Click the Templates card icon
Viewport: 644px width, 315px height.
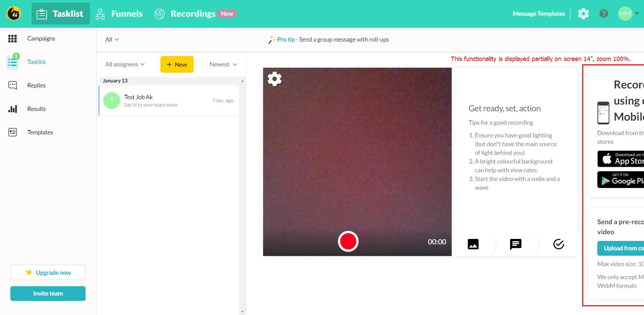point(12,132)
